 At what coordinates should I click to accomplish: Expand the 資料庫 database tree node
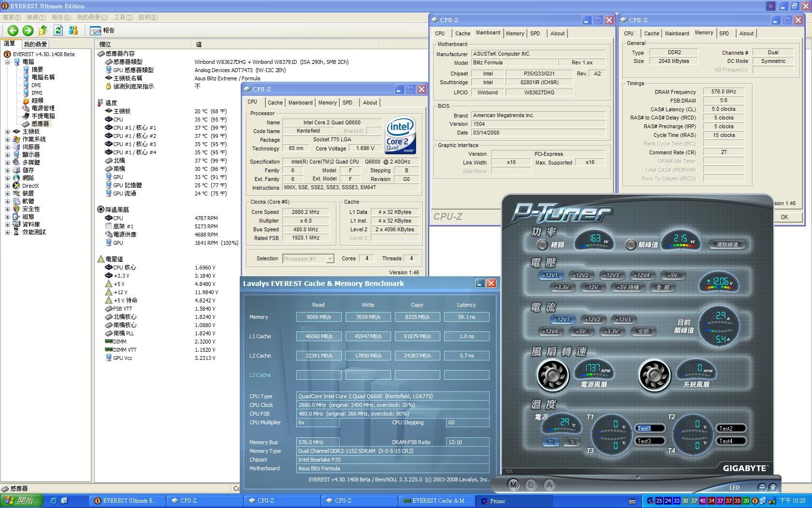click(x=7, y=224)
